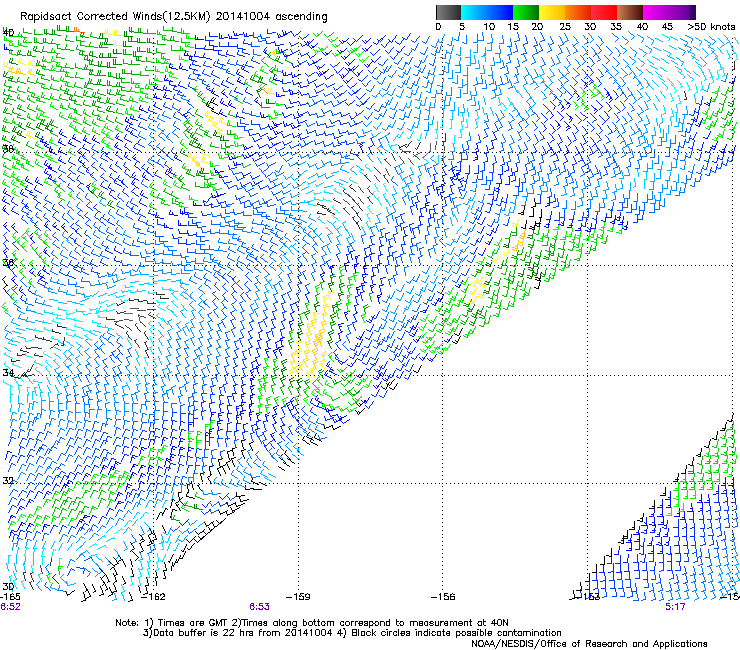The image size is (740, 650).
Task: Click the latitude label '38'
Action: 8,149
